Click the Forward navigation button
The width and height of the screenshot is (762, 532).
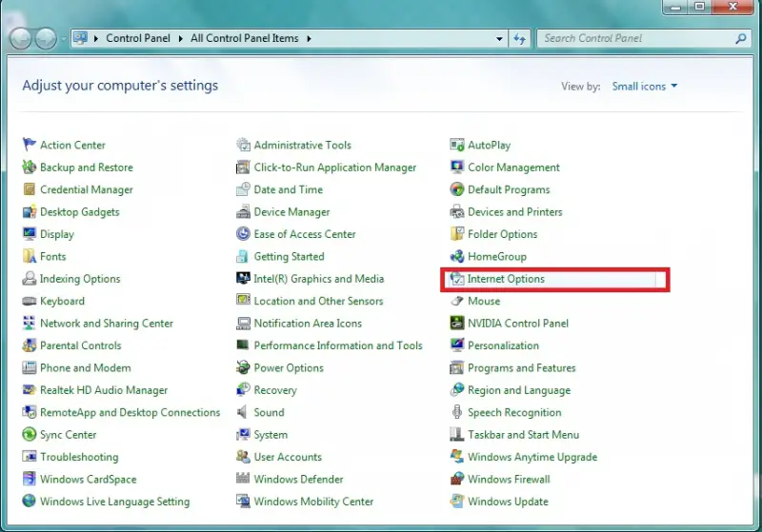(x=46, y=39)
